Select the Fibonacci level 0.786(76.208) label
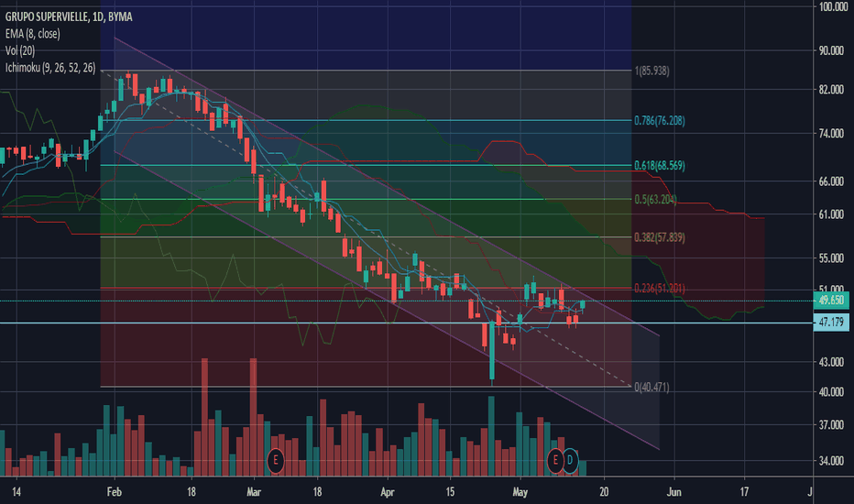854x504 pixels. (660, 120)
